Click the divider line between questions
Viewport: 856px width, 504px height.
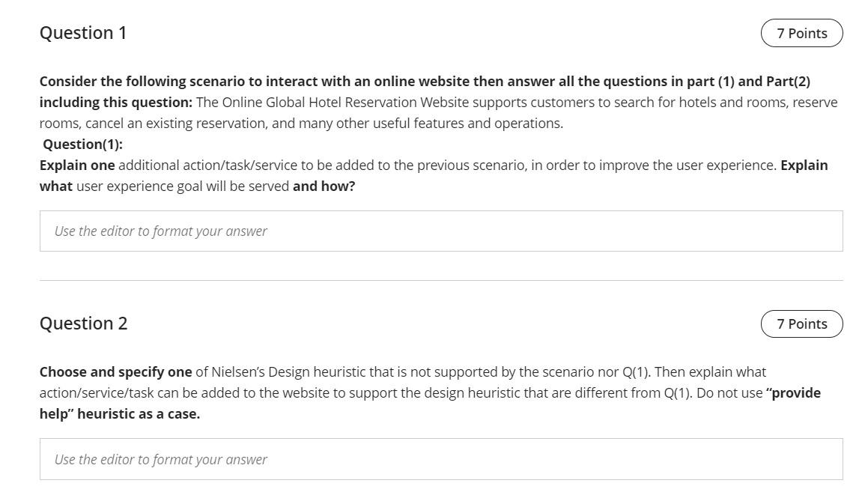(441, 280)
